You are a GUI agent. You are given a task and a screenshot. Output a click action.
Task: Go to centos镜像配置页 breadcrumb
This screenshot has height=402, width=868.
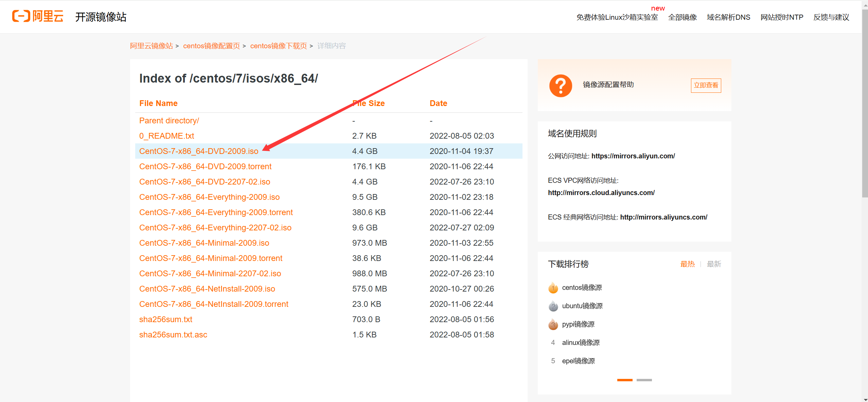click(x=211, y=46)
